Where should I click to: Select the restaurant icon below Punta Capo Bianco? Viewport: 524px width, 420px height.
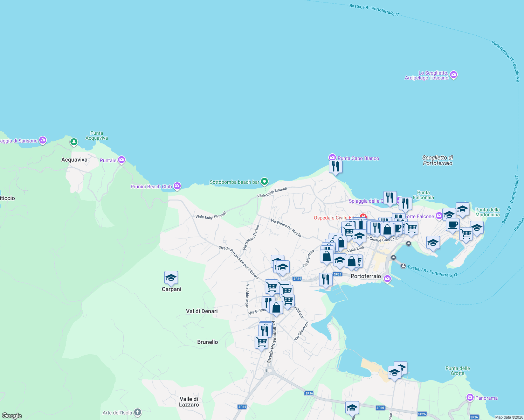[x=336, y=167]
